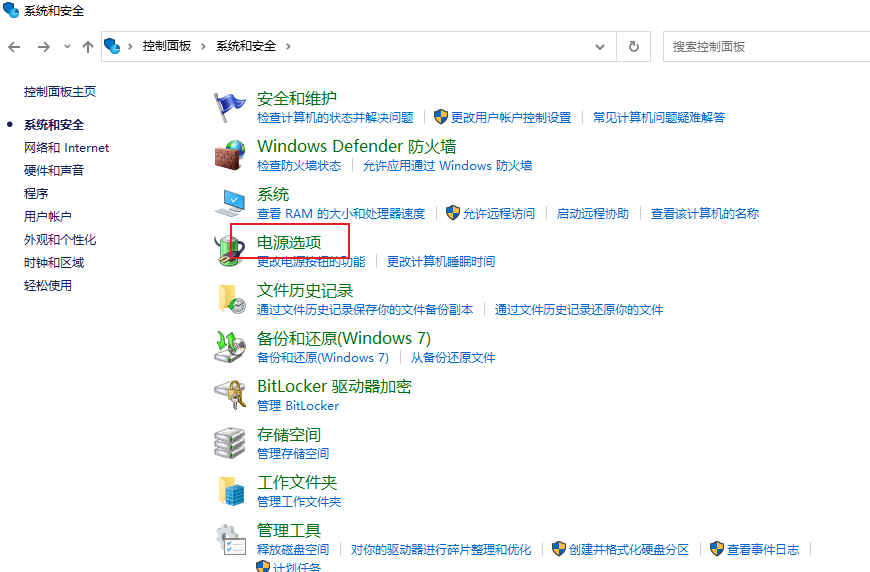Click the File History folder clock icon
Viewport: 870px width, 572px height.
click(x=231, y=299)
